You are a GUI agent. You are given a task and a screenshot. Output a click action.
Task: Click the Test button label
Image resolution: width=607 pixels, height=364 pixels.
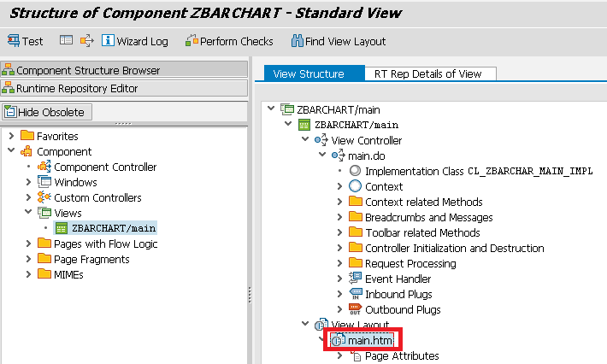tap(32, 41)
